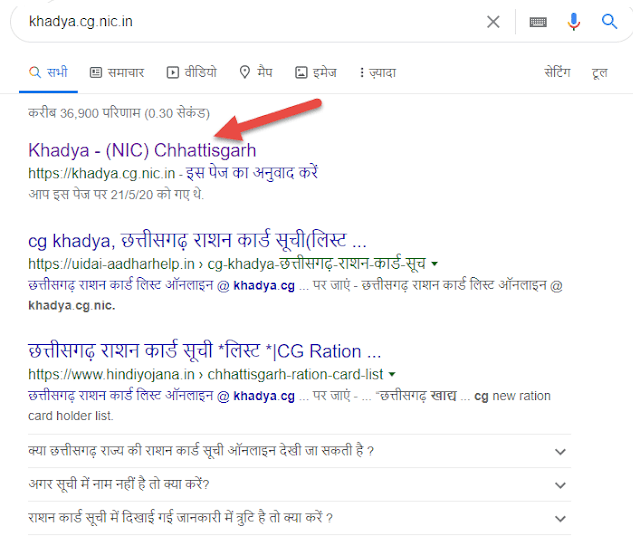Open the cg khadya, छत्तीसगढ़ राशन कार्ड सूची result
Viewport: 640px width, 546px height.
(199, 242)
